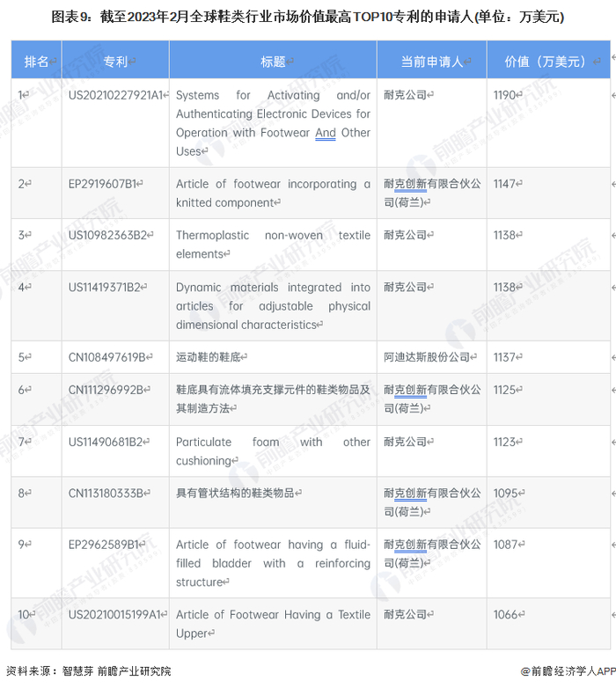Click the applicant 阿迪达斯股份公司
The height and width of the screenshot is (688, 616).
click(x=427, y=357)
